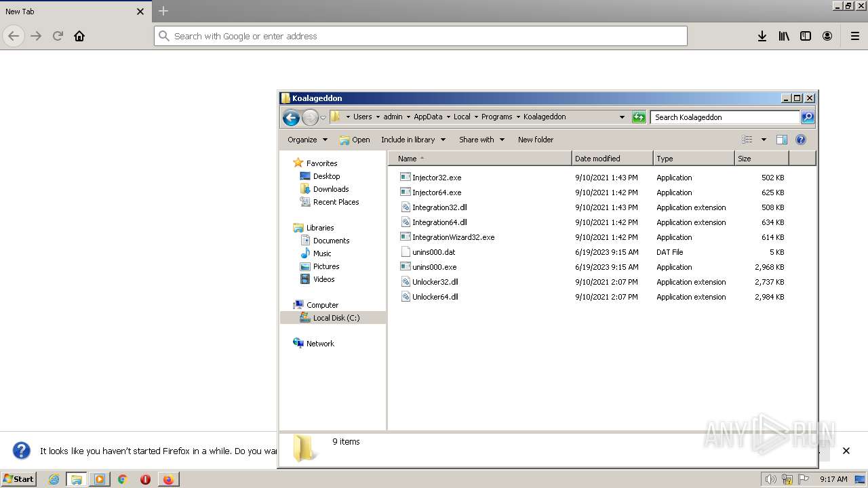
Task: Toggle the preview pane button
Action: point(781,140)
